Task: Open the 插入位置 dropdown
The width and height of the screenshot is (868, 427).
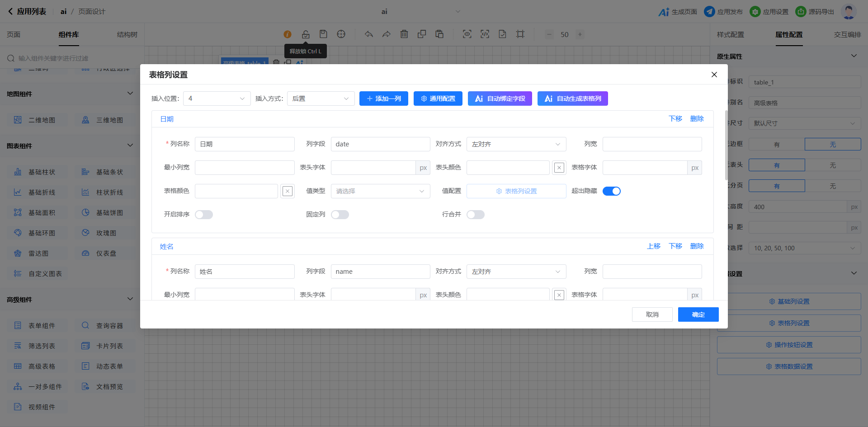Action: coord(217,99)
